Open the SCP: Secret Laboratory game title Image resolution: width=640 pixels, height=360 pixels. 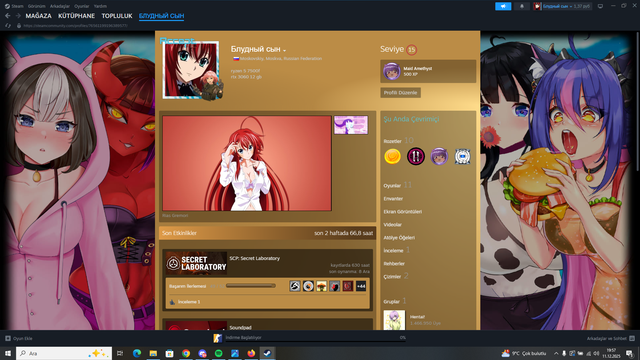click(255, 258)
